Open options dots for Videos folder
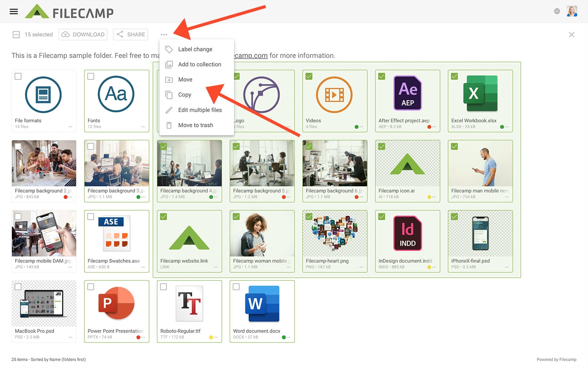Screen dimensions: 588x368 point(361,127)
